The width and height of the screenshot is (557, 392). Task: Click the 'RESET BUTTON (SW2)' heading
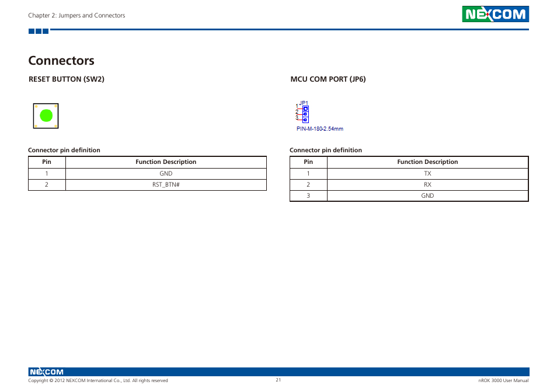tap(67, 79)
